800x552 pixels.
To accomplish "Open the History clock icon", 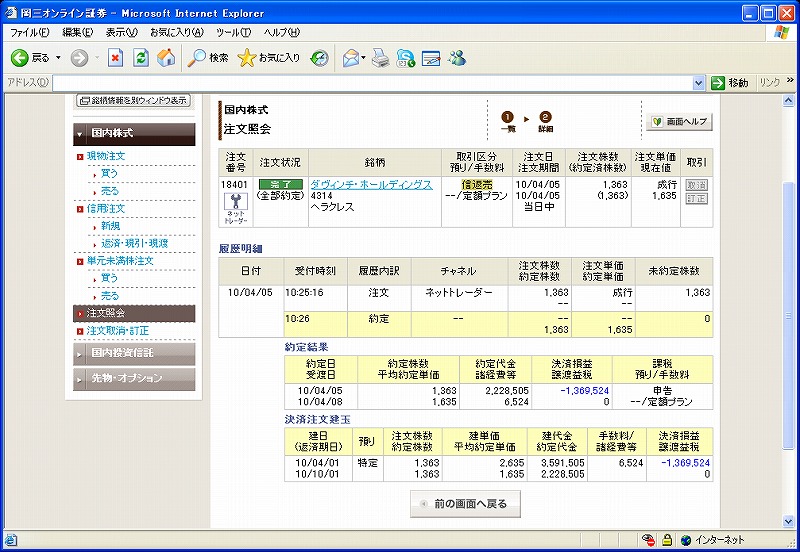I will pyautogui.click(x=320, y=58).
